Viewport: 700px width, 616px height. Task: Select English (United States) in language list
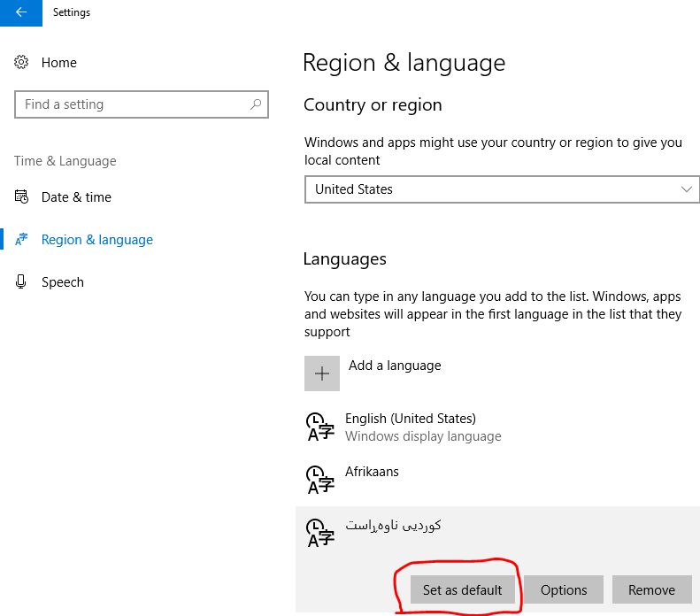pyautogui.click(x=411, y=419)
